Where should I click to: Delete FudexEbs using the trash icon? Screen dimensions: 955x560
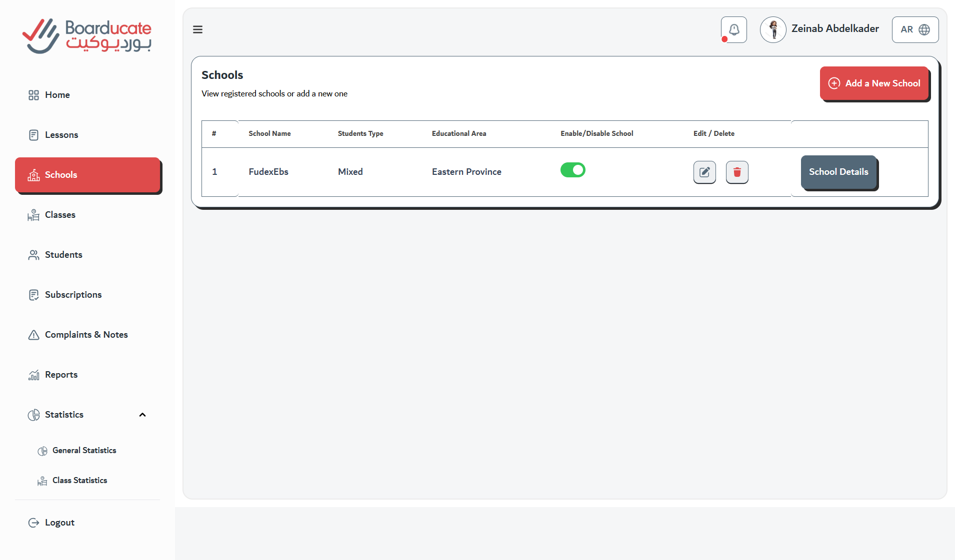click(x=737, y=172)
